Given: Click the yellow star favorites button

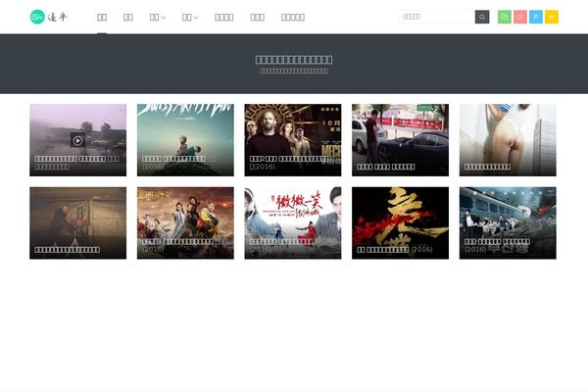Looking at the screenshot, I should 552,17.
